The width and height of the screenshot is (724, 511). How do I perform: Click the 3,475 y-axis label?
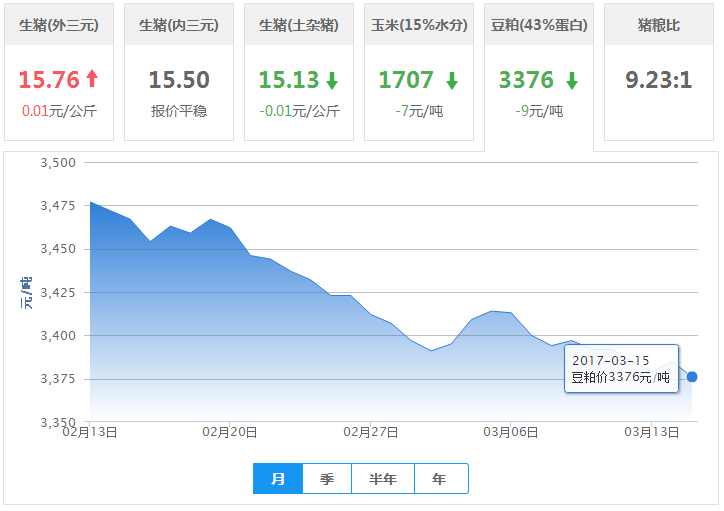click(x=58, y=205)
